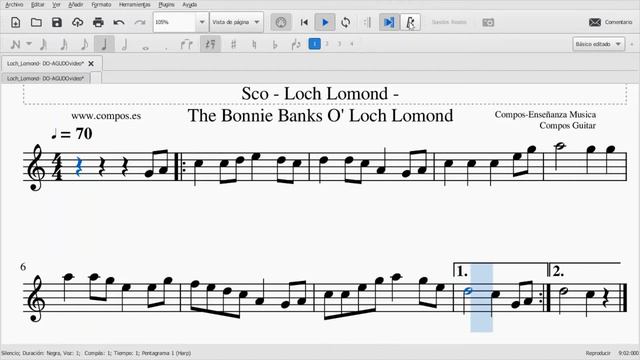Close the Loch_Lomond score tab
Viewport: 640px width, 360px height.
tap(91, 64)
